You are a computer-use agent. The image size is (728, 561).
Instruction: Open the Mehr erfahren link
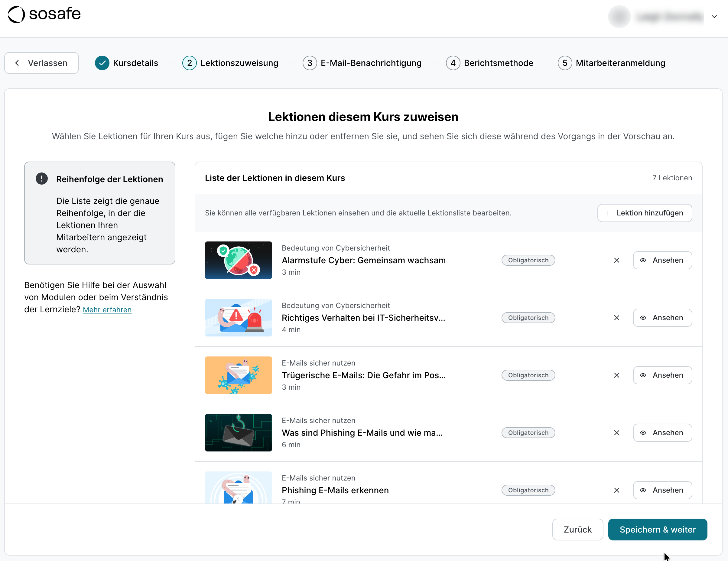pos(107,310)
